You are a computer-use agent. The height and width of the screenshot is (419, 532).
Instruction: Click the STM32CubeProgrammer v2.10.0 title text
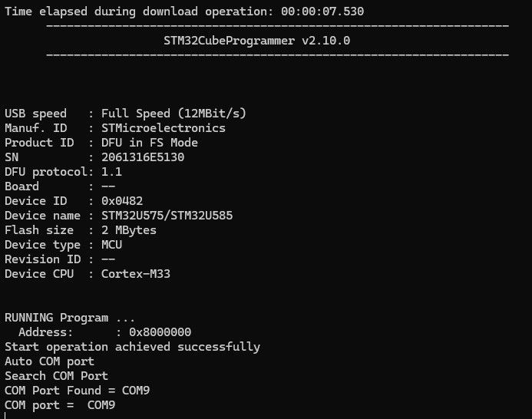[x=257, y=41]
